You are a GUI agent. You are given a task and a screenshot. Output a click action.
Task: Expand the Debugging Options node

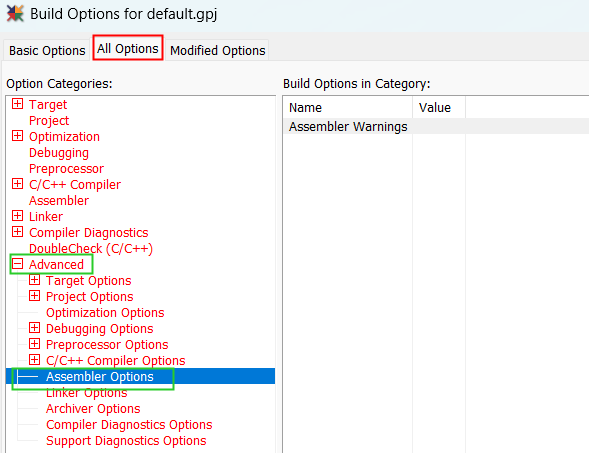[x=35, y=328]
